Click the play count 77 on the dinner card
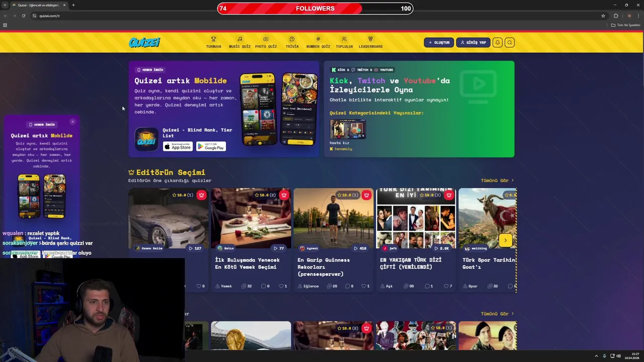This screenshot has height=362, width=644. coord(278,248)
